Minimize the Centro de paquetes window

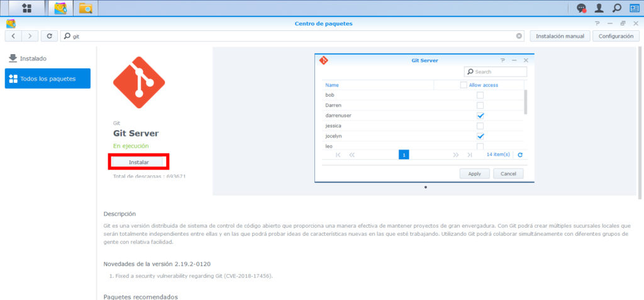click(x=610, y=23)
